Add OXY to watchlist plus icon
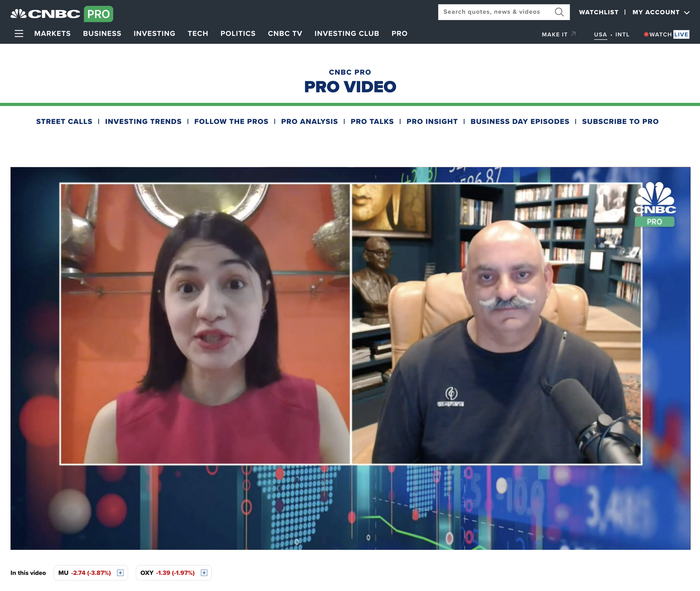The image size is (700, 591). (x=204, y=573)
